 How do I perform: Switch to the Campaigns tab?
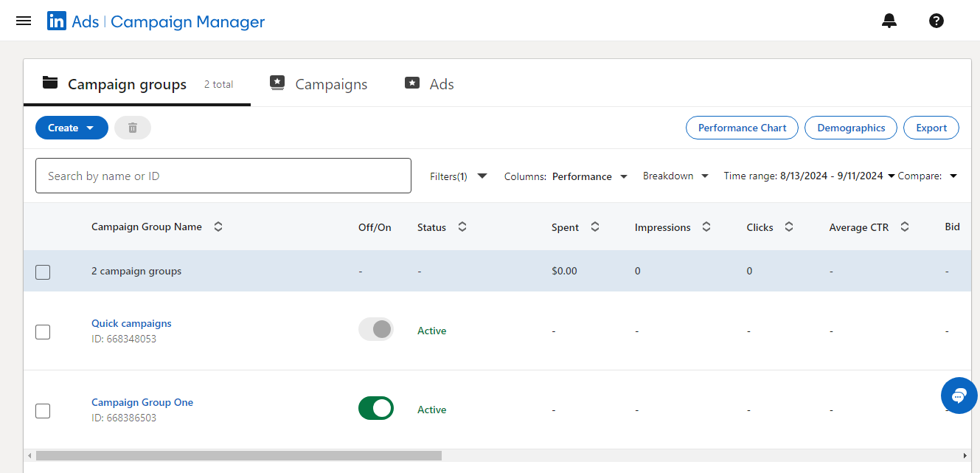click(319, 84)
